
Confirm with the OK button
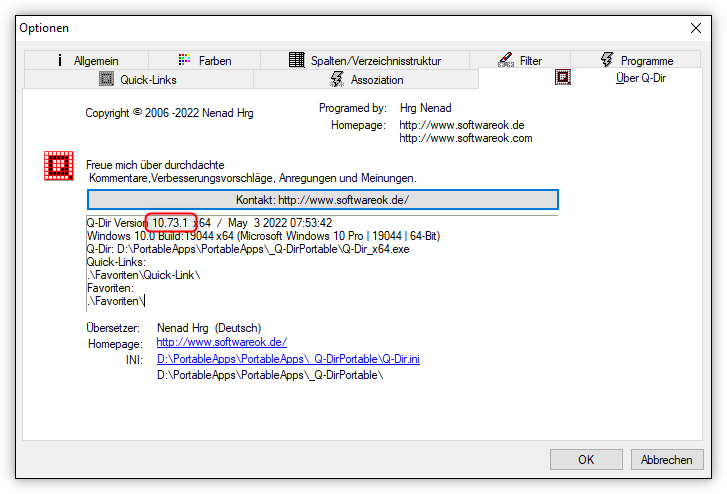pos(586,460)
